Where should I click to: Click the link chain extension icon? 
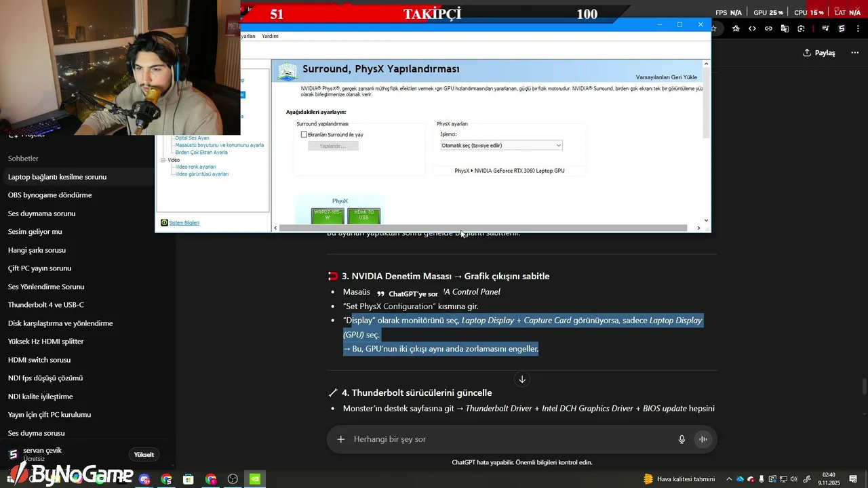coord(768,28)
